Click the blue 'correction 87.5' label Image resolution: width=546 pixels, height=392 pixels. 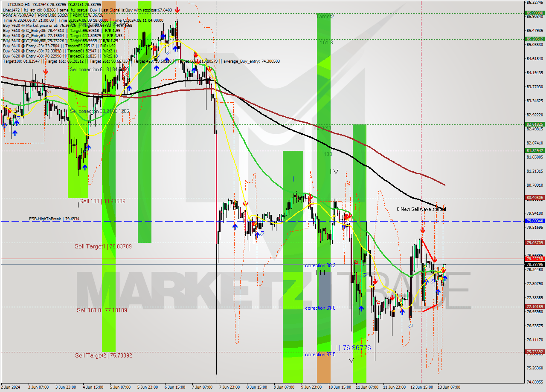[320, 355]
